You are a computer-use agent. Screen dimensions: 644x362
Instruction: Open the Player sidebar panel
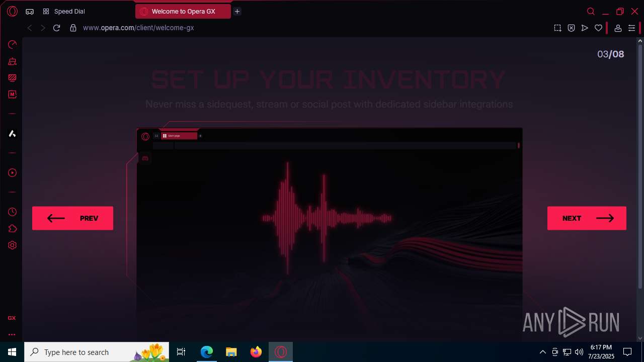(13, 172)
